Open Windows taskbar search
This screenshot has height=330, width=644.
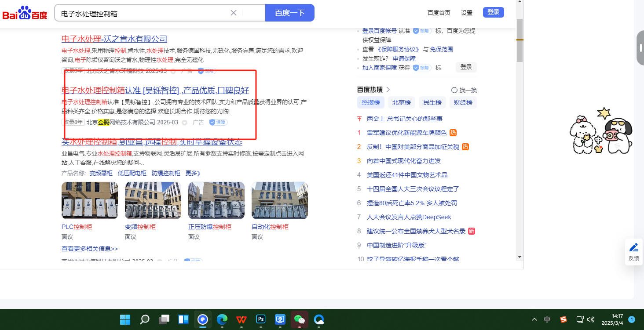tap(145, 319)
